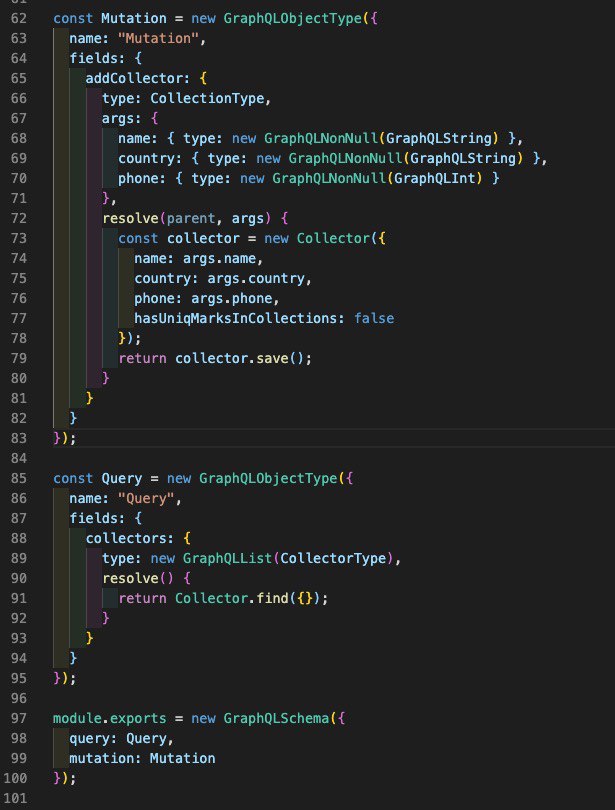Click CollectorType on line 89

point(333,558)
